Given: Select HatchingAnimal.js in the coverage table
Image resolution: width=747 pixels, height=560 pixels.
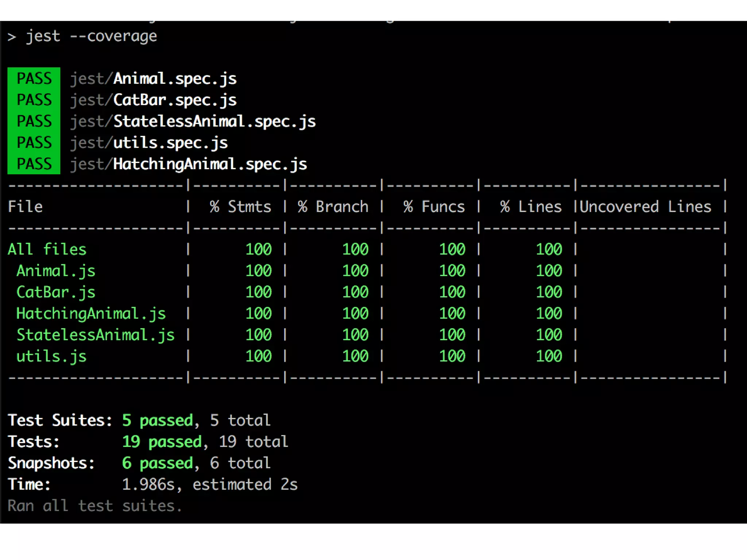Looking at the screenshot, I should (x=91, y=314).
